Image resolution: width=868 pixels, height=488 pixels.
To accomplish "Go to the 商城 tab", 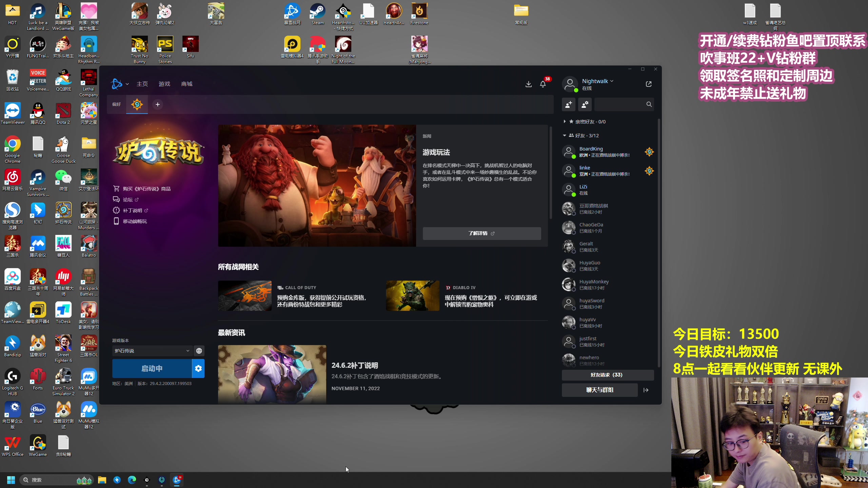I will pos(187,84).
